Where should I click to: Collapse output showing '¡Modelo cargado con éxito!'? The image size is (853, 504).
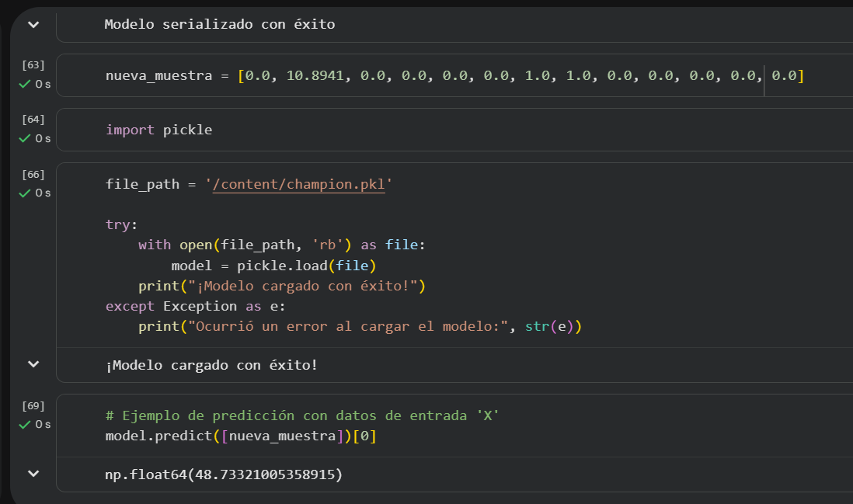(33, 364)
